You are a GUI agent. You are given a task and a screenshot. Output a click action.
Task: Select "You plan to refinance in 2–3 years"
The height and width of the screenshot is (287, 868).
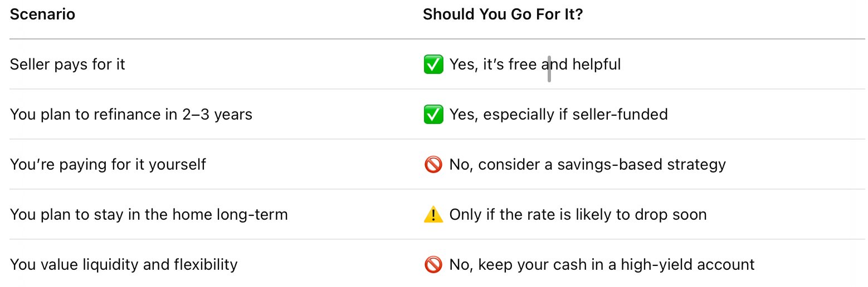pyautogui.click(x=131, y=115)
